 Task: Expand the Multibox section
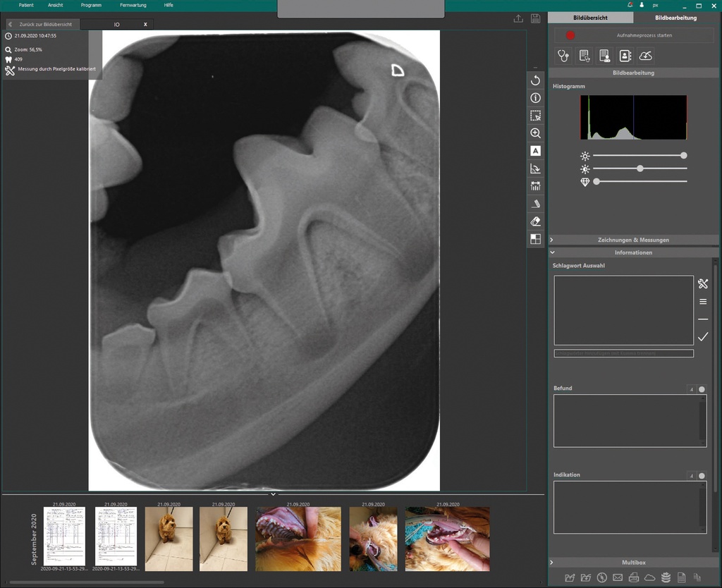click(633, 563)
